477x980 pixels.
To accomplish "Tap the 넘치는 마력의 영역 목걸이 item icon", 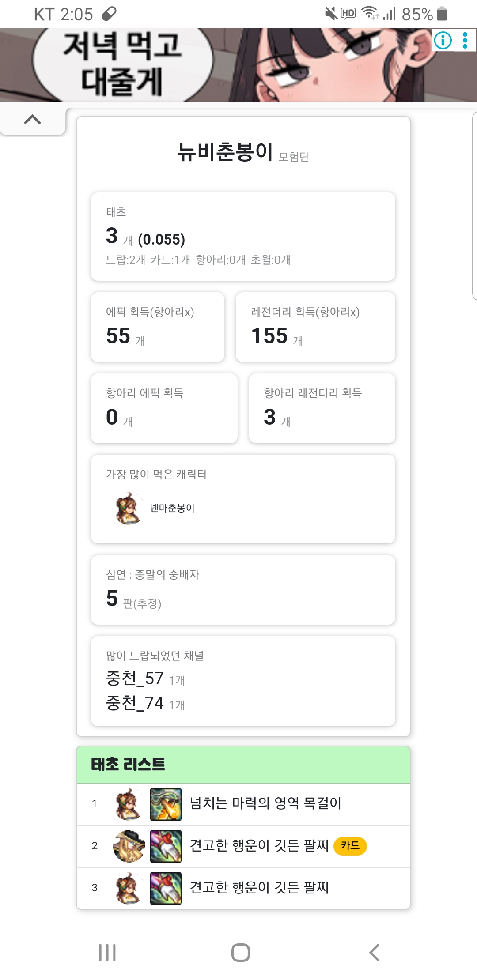I will point(166,804).
